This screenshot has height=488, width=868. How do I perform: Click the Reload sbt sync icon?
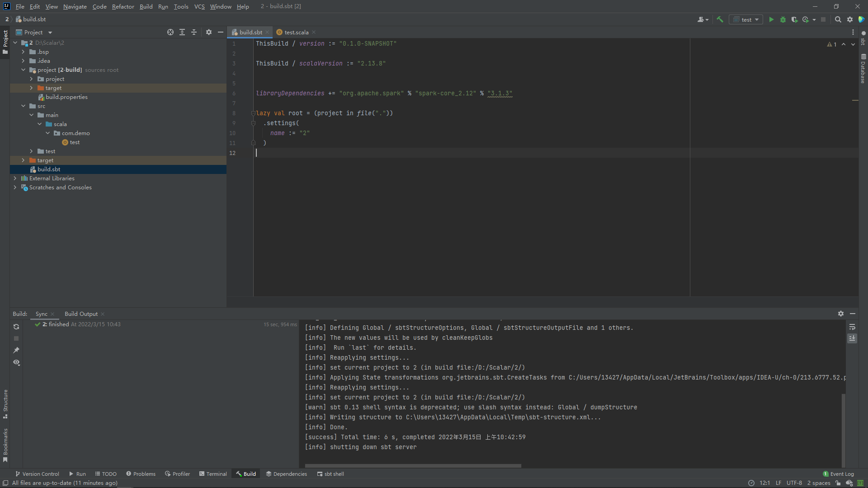click(16, 327)
